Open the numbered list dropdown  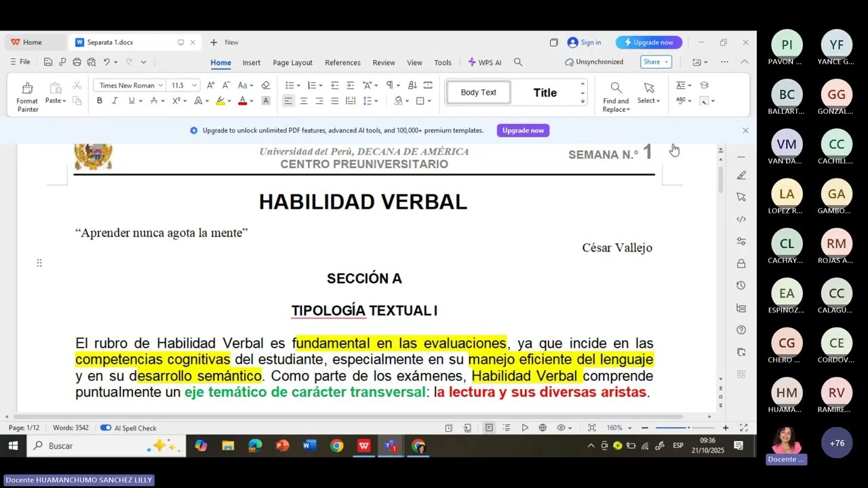coord(321,85)
